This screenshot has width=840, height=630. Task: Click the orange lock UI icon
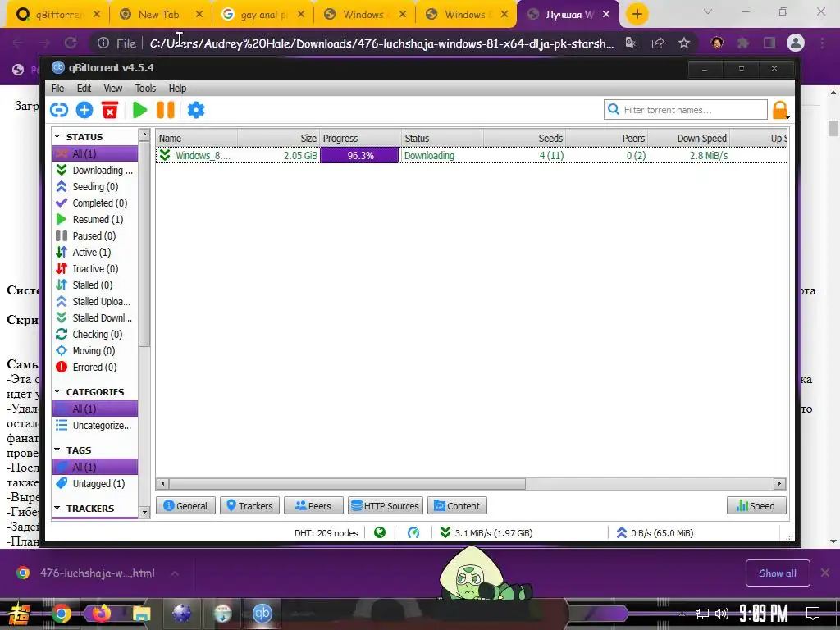[780, 110]
